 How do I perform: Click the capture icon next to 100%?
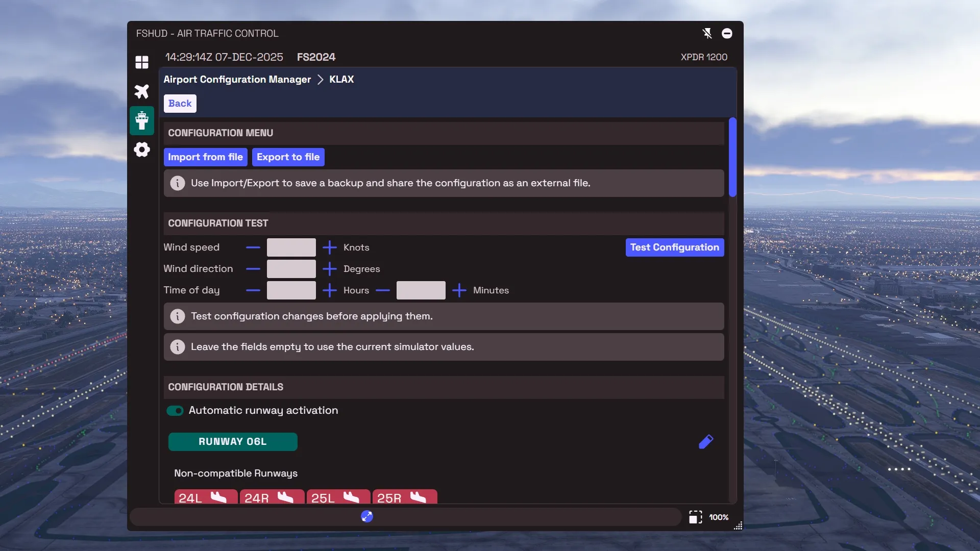695,517
